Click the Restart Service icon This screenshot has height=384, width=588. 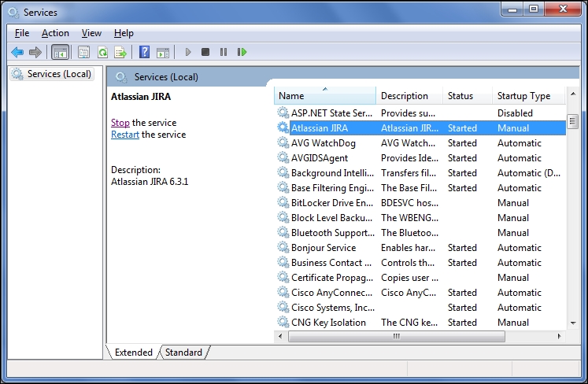[x=242, y=52]
